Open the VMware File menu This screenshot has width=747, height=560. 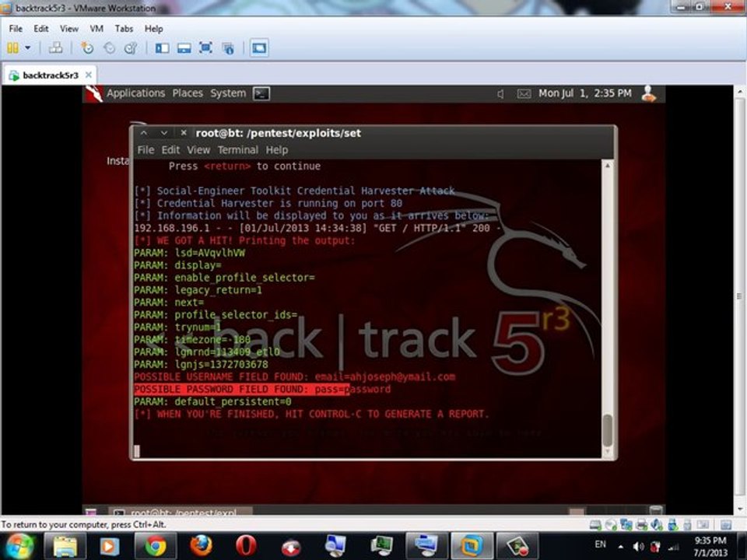pos(16,29)
